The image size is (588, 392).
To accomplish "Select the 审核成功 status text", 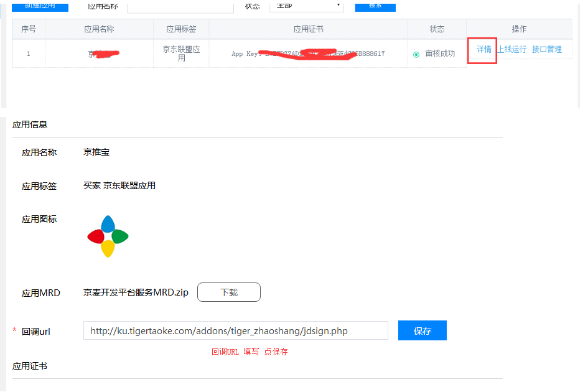I will point(440,54).
